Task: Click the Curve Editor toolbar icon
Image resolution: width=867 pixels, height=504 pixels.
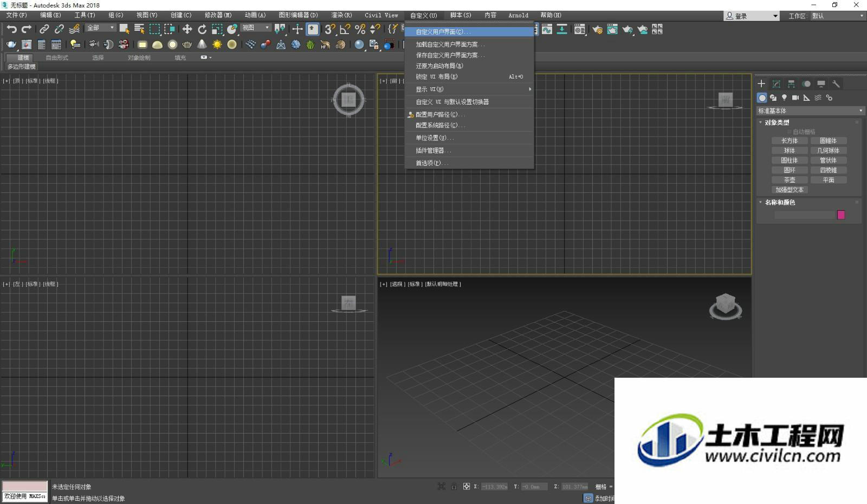Action: pyautogui.click(x=547, y=29)
